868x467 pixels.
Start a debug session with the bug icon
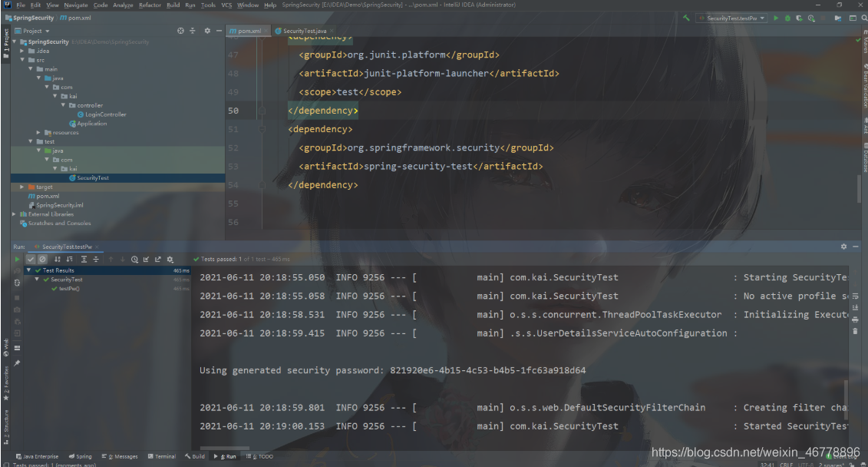787,17
